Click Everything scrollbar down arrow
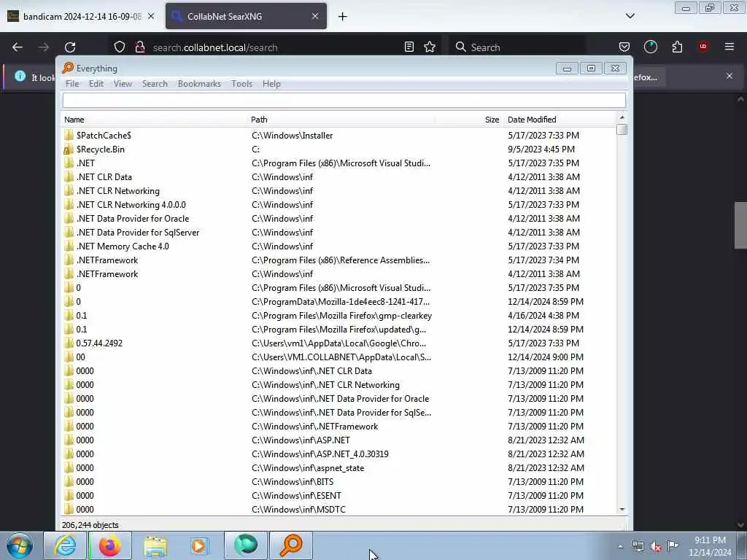Screen dimensions: 747x560 [x=622, y=510]
